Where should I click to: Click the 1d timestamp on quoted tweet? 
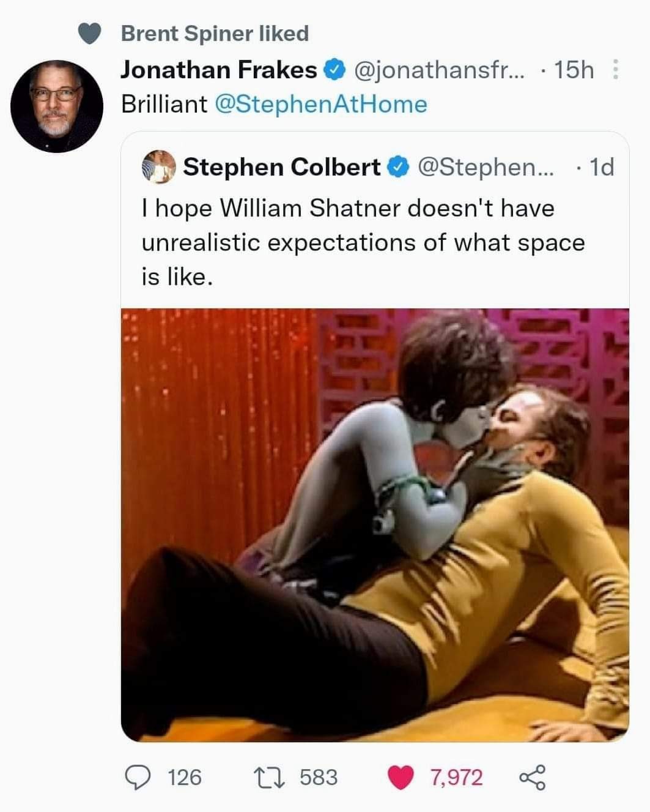coord(601,166)
